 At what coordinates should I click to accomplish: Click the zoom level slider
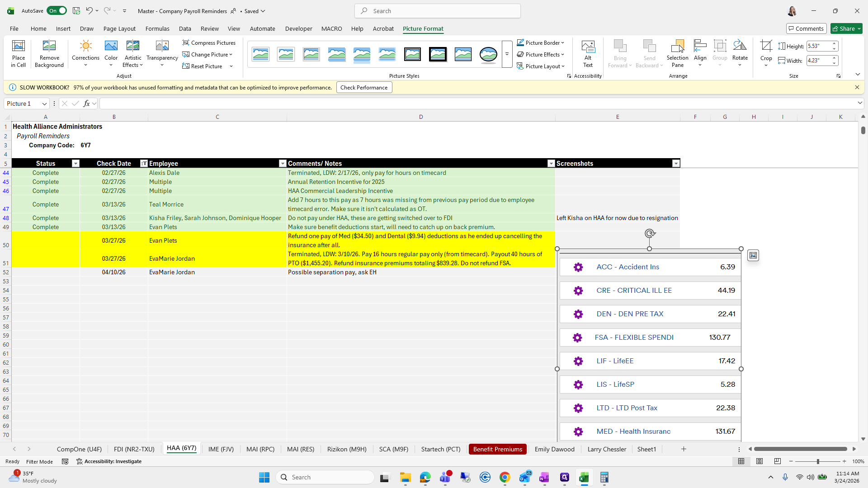[817, 461]
